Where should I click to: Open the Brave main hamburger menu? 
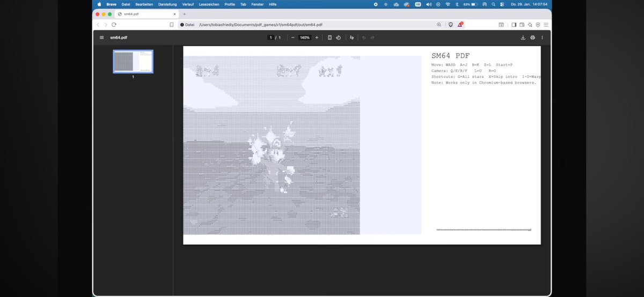coord(546,25)
